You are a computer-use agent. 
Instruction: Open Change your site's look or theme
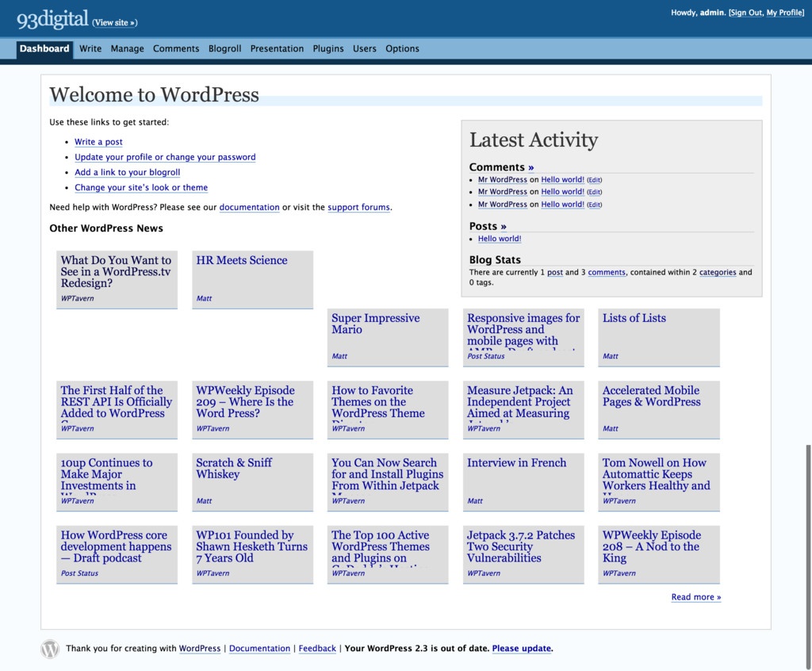(141, 188)
